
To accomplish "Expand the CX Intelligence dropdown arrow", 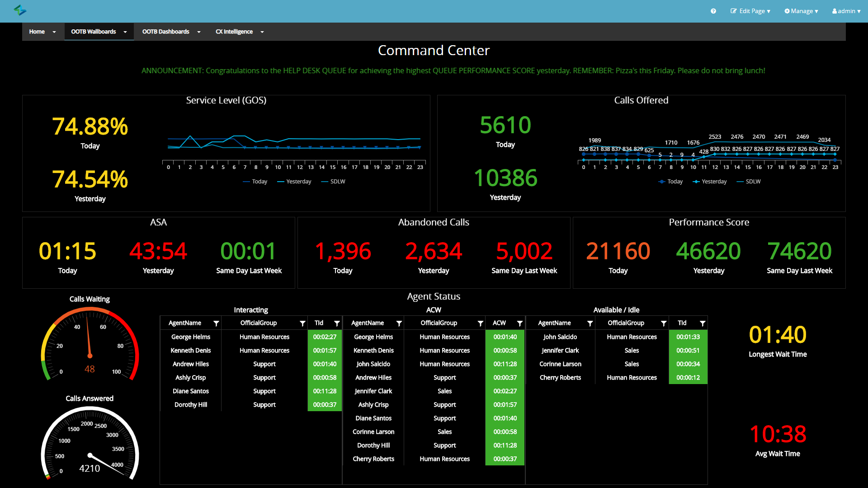I will [x=262, y=32].
